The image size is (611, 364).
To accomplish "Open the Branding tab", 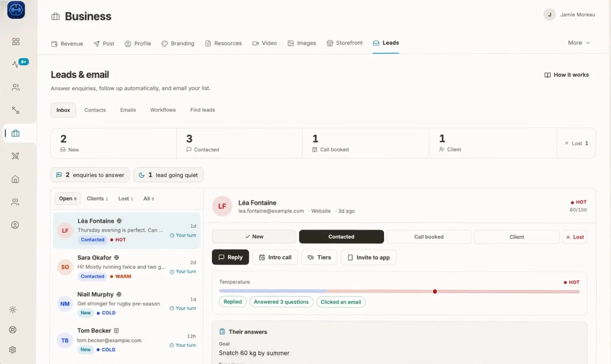I will click(x=178, y=43).
